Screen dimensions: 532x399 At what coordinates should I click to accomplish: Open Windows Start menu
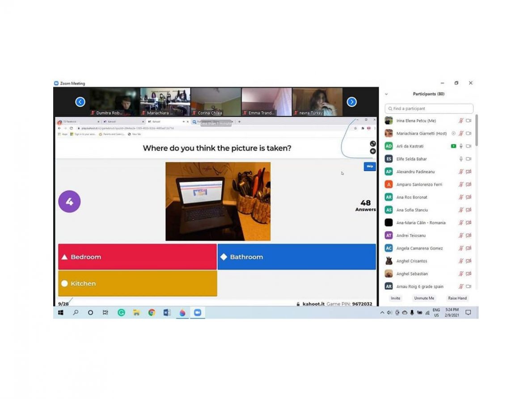(x=61, y=313)
